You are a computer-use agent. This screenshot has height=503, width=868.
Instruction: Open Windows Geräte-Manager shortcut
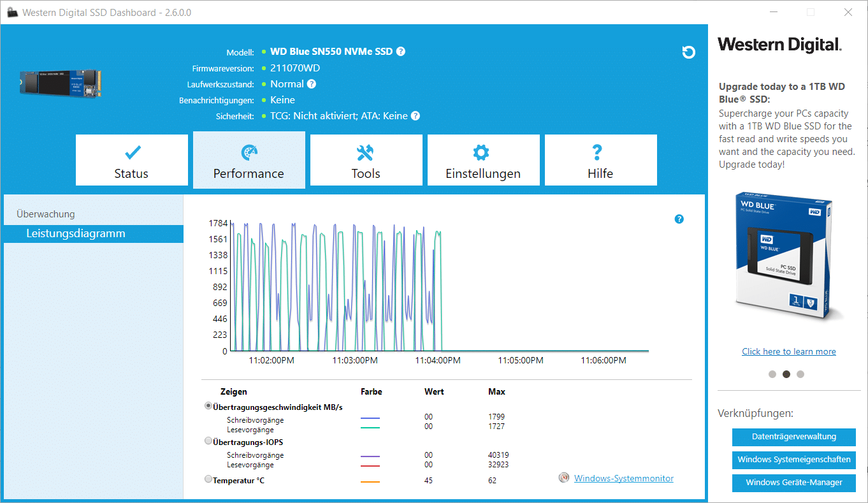click(x=793, y=483)
